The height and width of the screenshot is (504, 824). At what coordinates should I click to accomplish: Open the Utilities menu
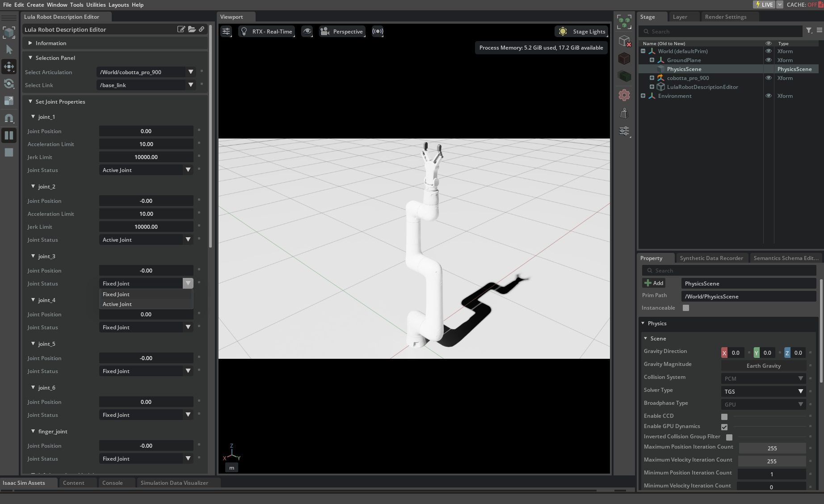coord(96,5)
